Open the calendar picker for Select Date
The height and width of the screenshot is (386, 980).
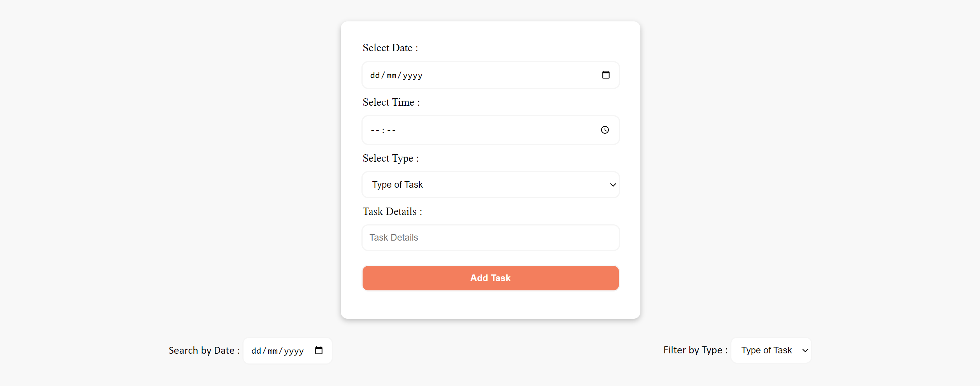pos(605,75)
